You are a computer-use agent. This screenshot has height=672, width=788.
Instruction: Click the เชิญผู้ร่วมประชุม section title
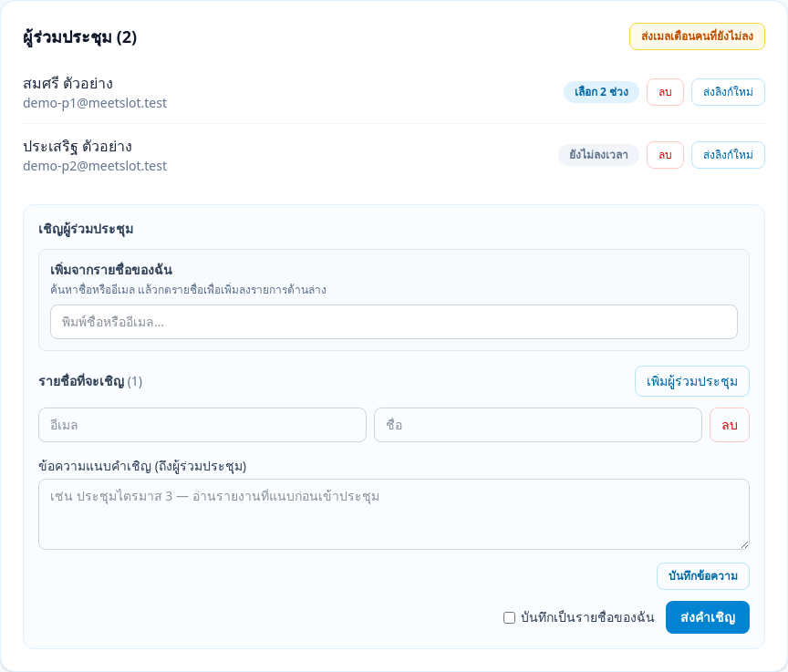86,229
